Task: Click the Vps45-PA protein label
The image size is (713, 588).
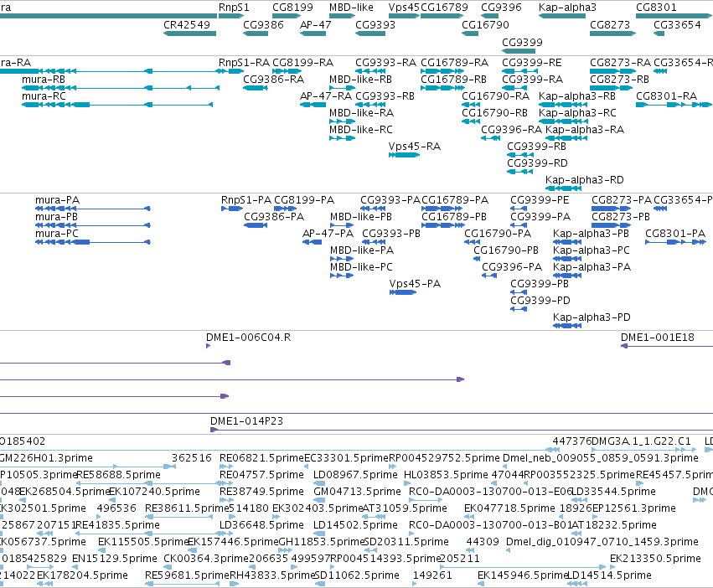Action: [415, 284]
